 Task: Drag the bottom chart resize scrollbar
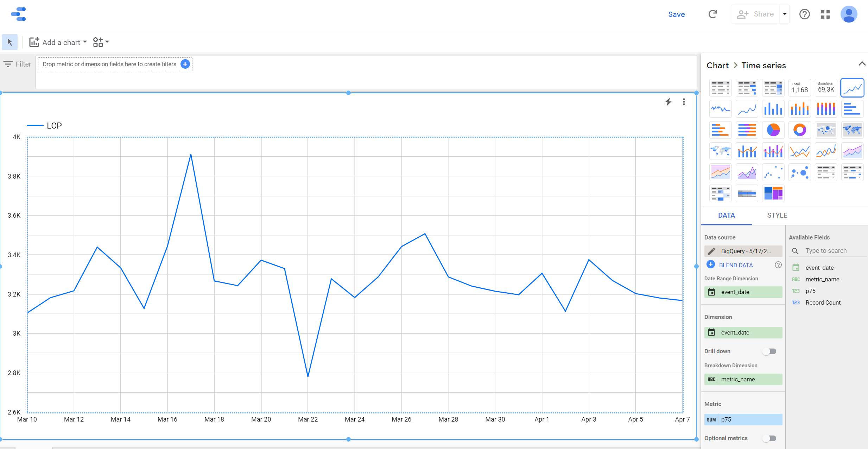point(348,436)
